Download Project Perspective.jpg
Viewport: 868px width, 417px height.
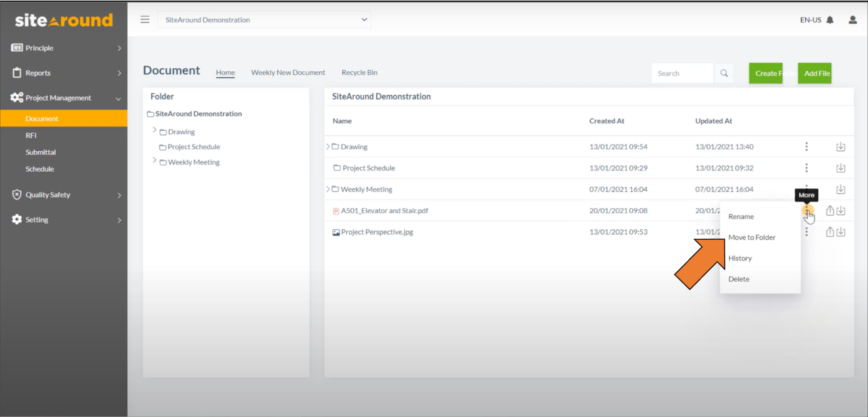click(x=841, y=232)
